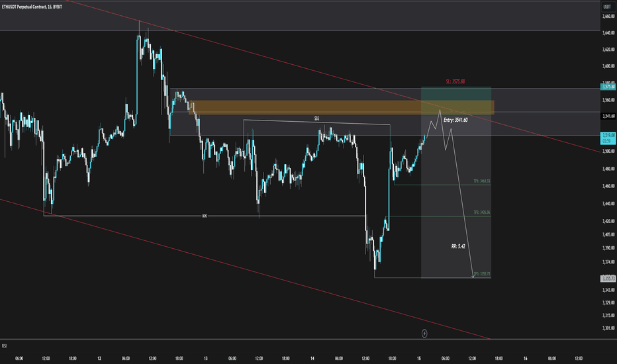Click the 3,620.00 price scale label
This screenshot has height=364, width=617.
click(x=608, y=50)
